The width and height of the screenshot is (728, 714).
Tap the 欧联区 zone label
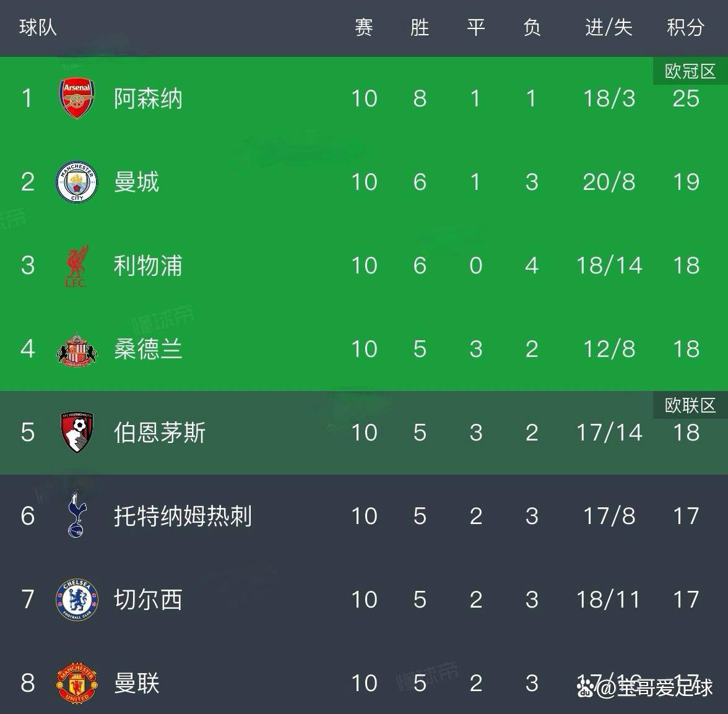(x=690, y=405)
